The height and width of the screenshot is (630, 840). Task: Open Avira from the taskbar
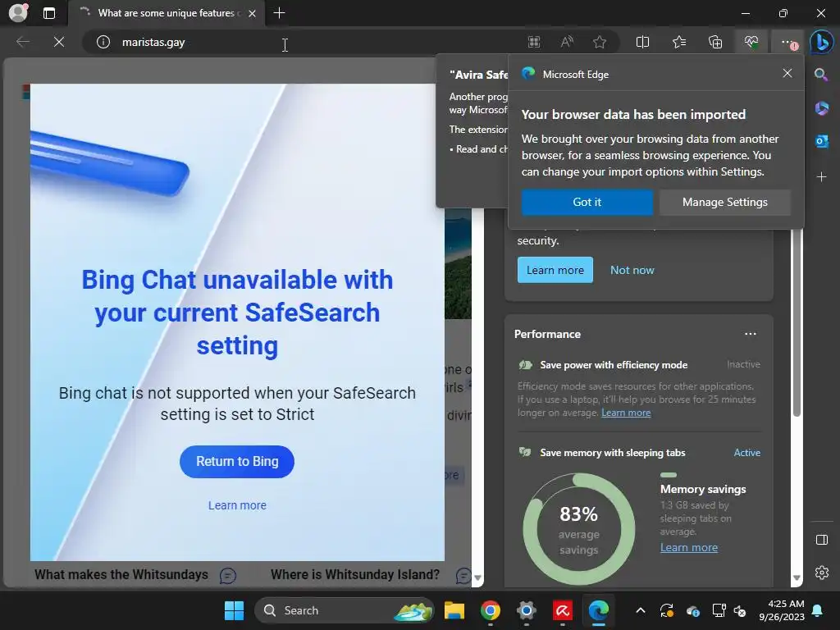[x=562, y=610]
